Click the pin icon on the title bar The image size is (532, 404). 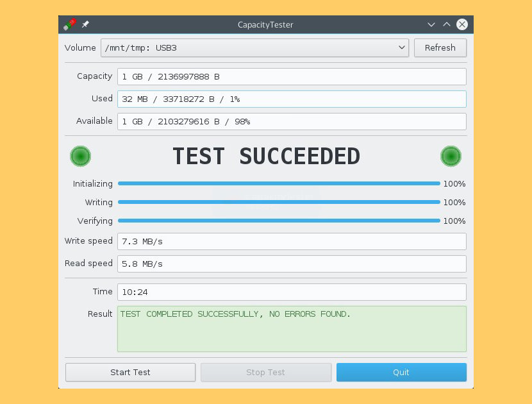85,24
